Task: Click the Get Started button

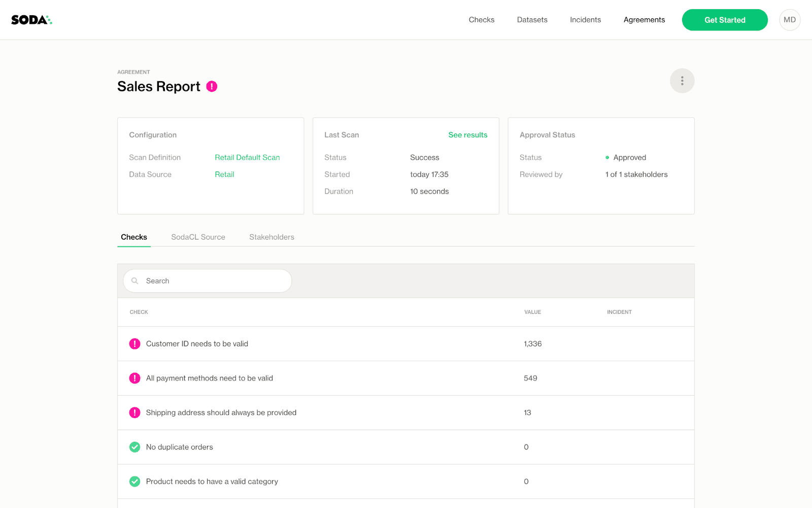Action: [725, 20]
